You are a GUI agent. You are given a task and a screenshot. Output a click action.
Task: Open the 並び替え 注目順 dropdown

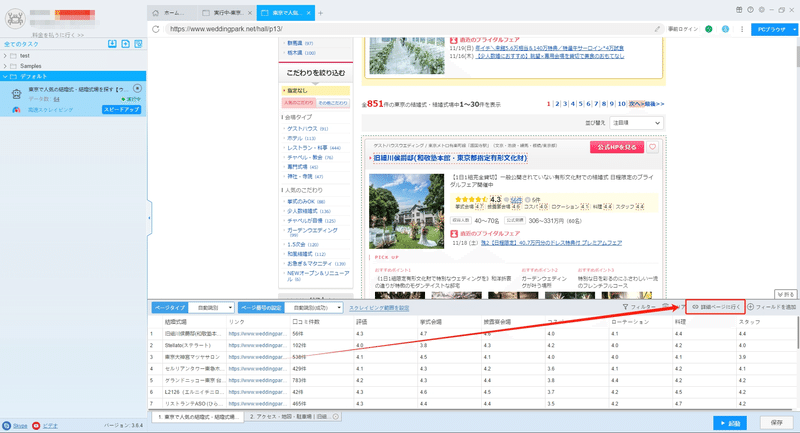[636, 123]
